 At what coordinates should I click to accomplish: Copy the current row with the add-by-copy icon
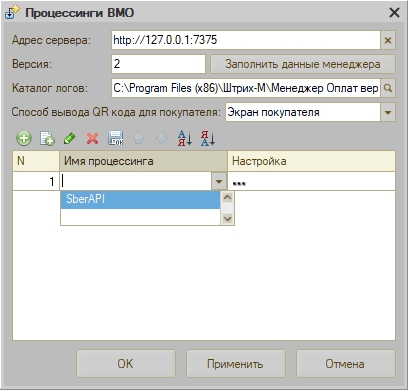click(47, 138)
